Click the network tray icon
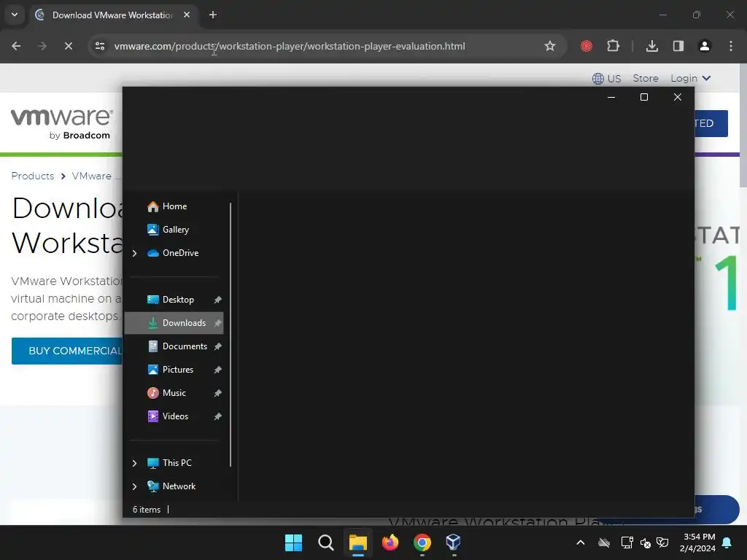This screenshot has height=560, width=747. (x=627, y=542)
